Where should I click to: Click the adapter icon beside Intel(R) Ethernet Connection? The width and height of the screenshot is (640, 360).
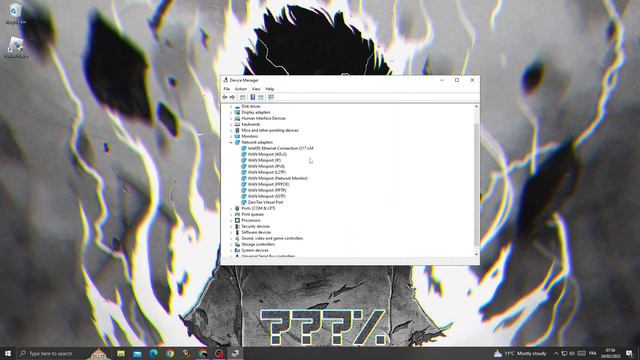pyautogui.click(x=244, y=149)
